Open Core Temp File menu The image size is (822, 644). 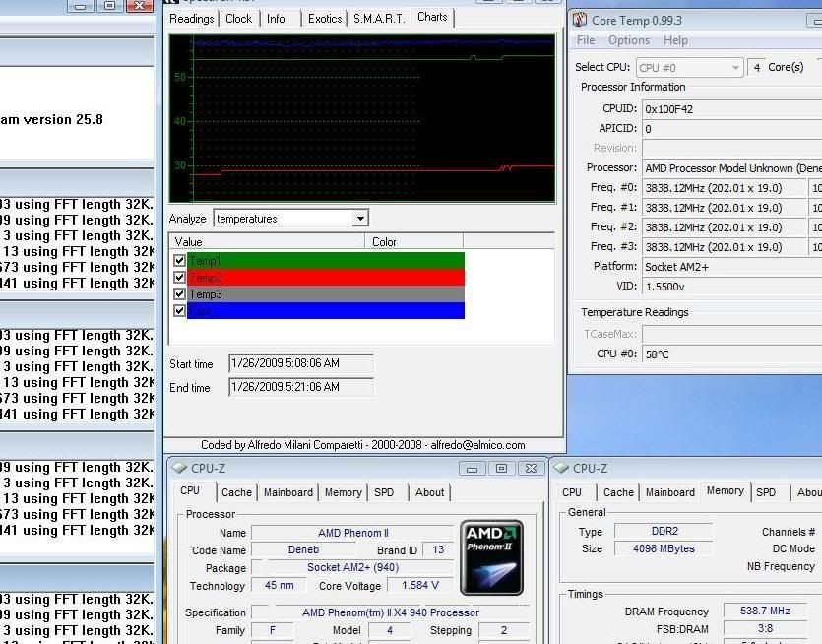point(586,40)
